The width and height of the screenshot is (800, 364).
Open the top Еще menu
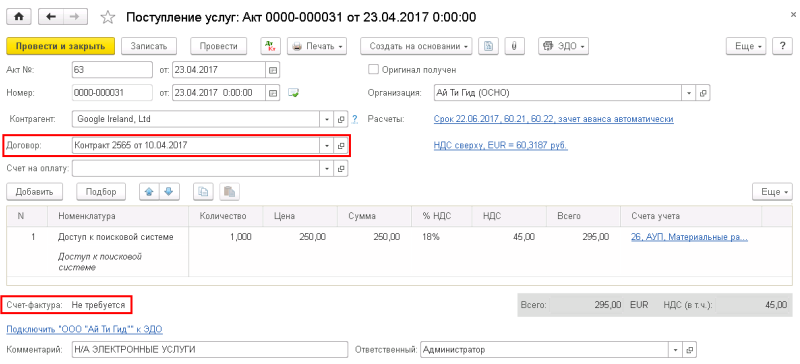(x=747, y=46)
